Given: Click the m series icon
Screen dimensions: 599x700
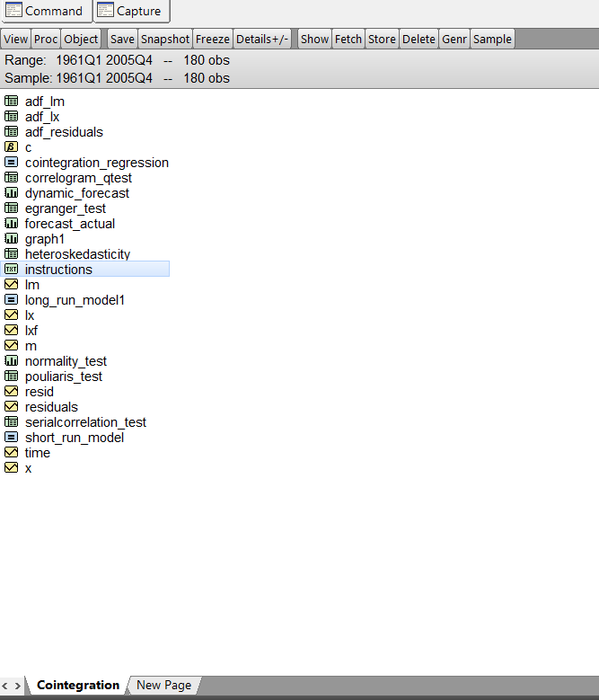Looking at the screenshot, I should [x=11, y=345].
